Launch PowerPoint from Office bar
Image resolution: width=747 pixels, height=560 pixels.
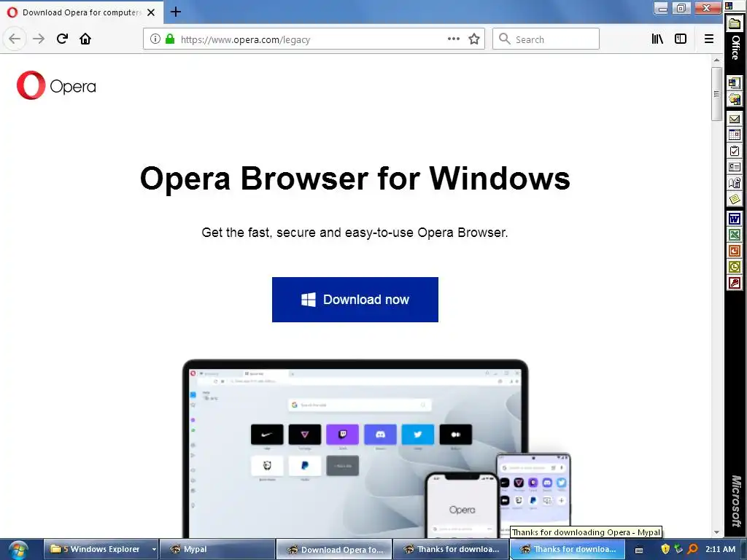click(735, 251)
